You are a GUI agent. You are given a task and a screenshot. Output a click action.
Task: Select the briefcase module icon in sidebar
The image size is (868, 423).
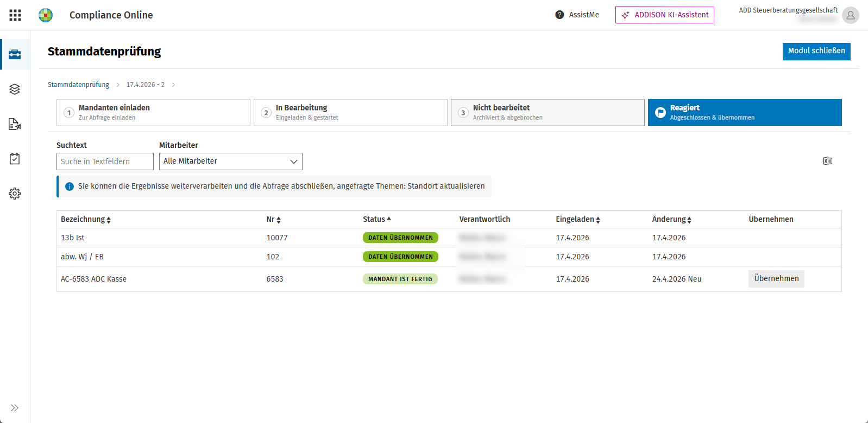(x=15, y=54)
